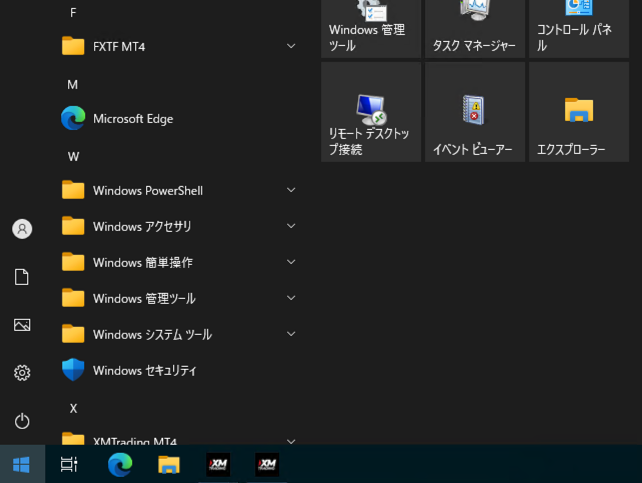642x483 pixels.
Task: Switch to the second XM Trading taskbar app
Action: pos(267,464)
